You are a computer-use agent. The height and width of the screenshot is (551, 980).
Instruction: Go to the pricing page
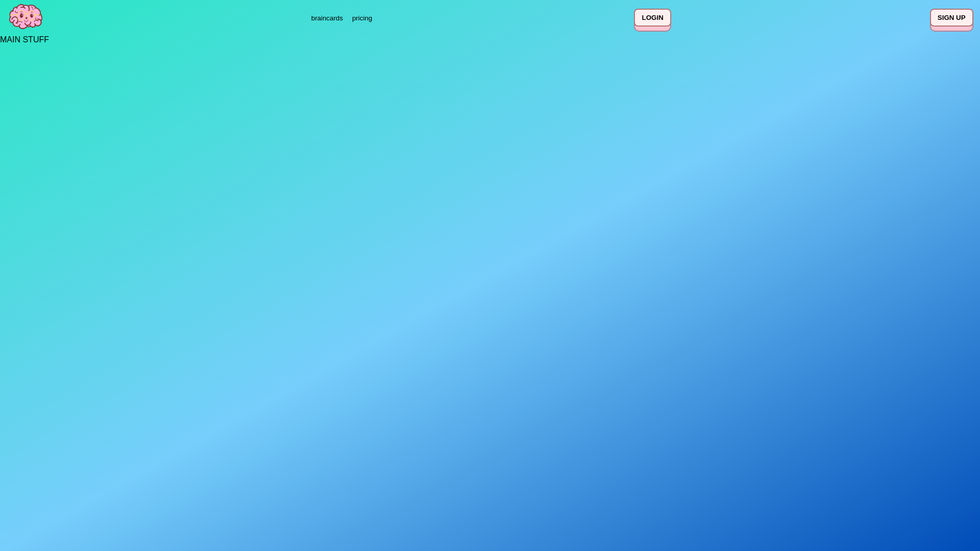coord(362,18)
